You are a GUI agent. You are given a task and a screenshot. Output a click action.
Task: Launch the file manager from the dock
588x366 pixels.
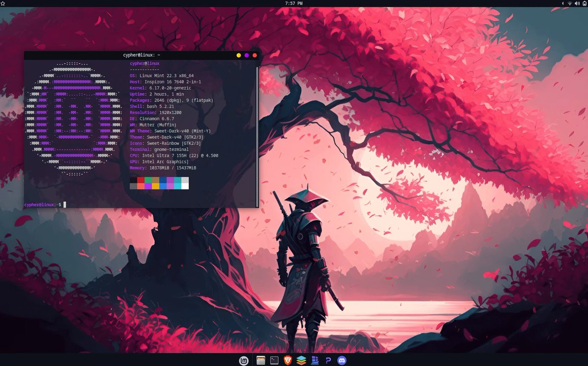[x=261, y=360]
